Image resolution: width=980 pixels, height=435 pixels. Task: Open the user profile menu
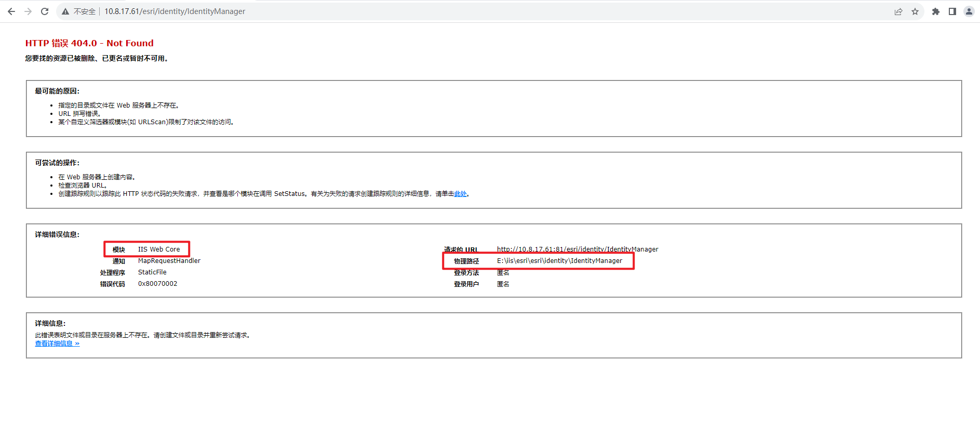coord(969,11)
